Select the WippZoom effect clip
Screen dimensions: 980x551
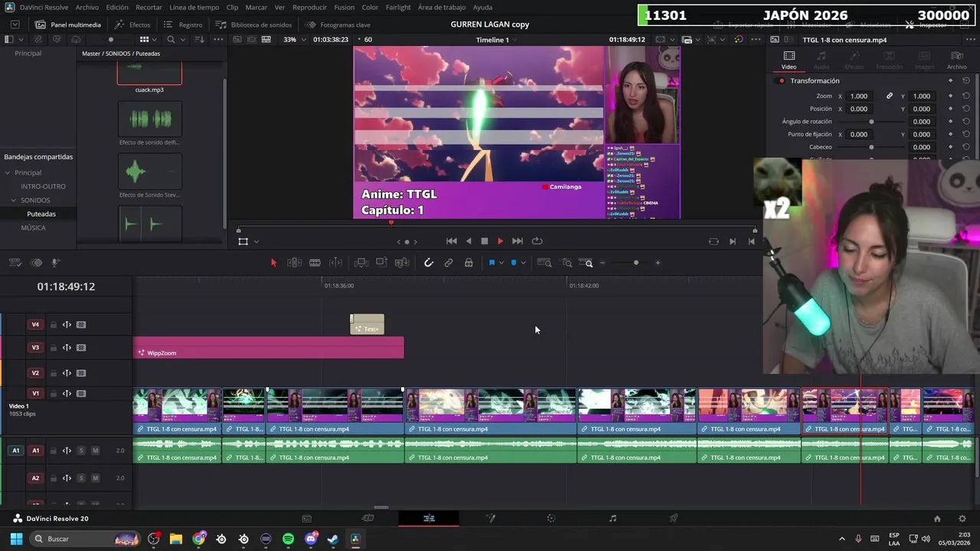tap(269, 347)
